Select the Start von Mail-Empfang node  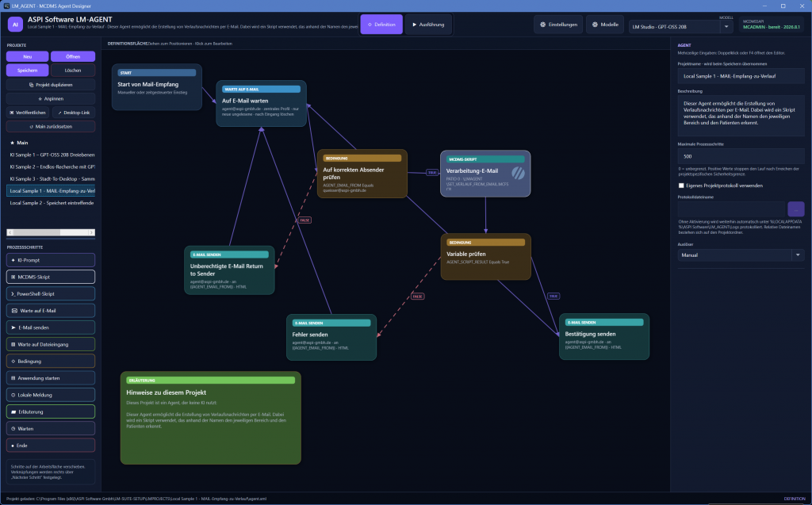point(157,87)
